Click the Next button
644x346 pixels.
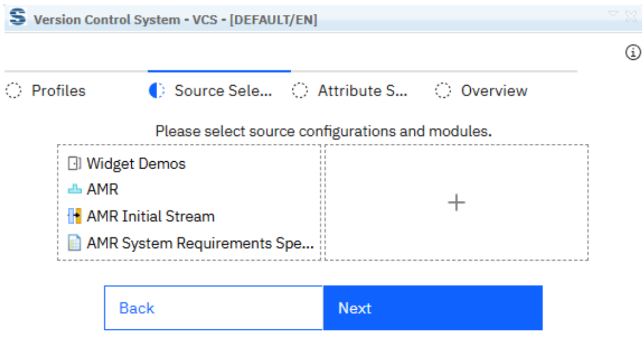433,308
